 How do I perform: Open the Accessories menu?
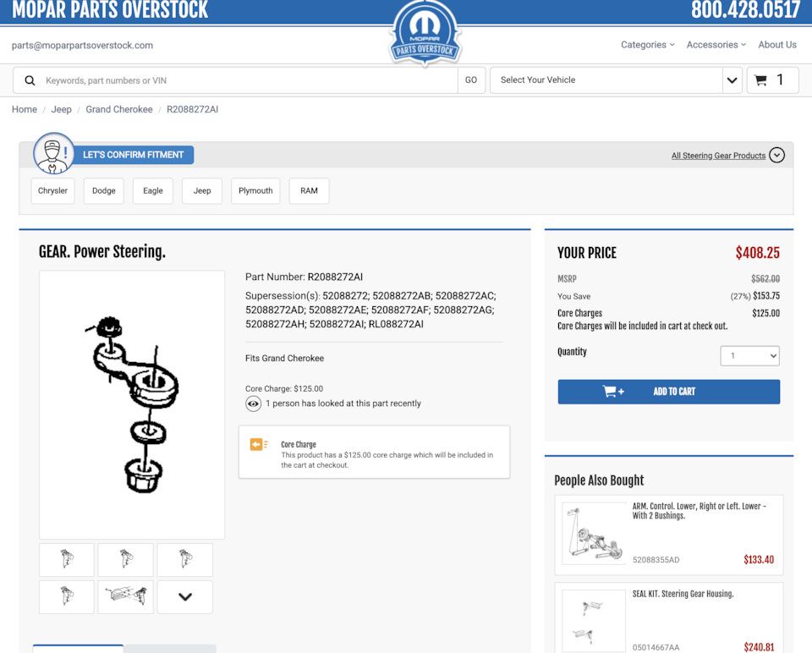point(716,45)
